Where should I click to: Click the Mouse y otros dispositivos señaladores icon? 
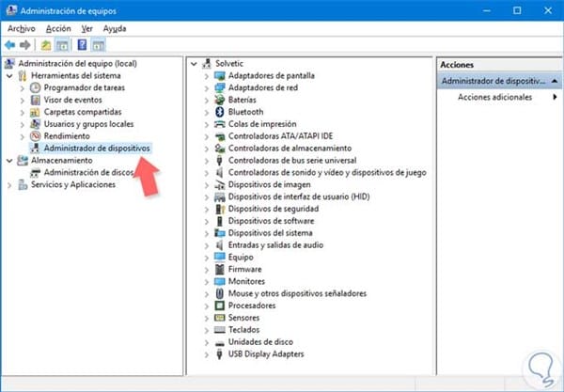click(x=219, y=293)
